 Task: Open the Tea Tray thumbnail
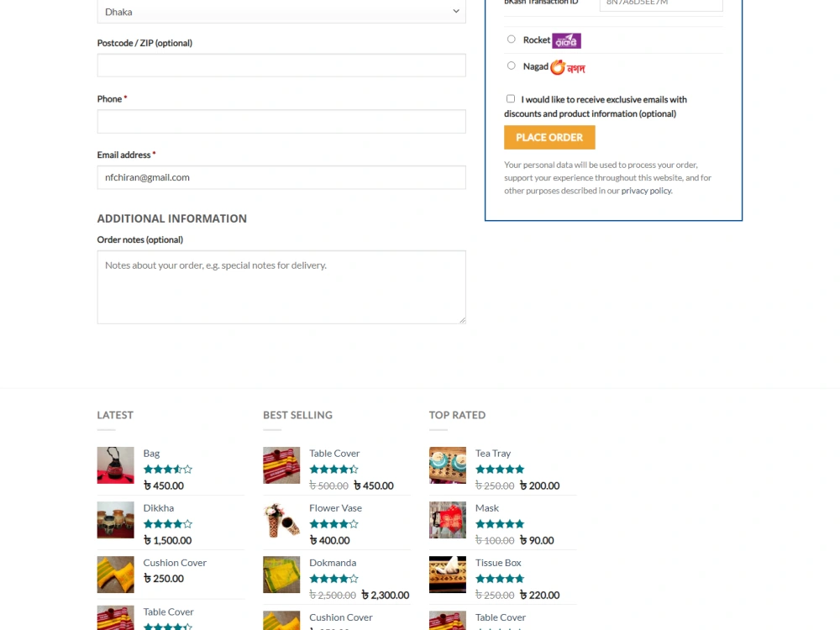448,465
